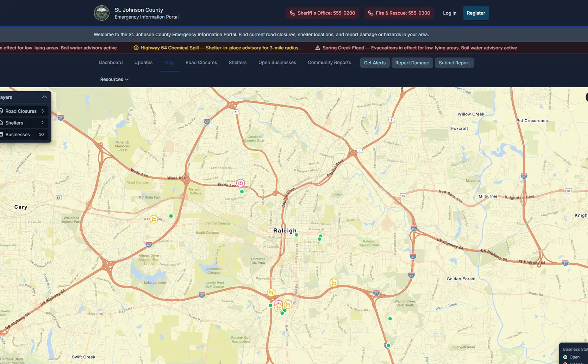Image resolution: width=588 pixels, height=364 pixels.
Task: Expand the Resources dropdown menu
Action: pyautogui.click(x=114, y=80)
